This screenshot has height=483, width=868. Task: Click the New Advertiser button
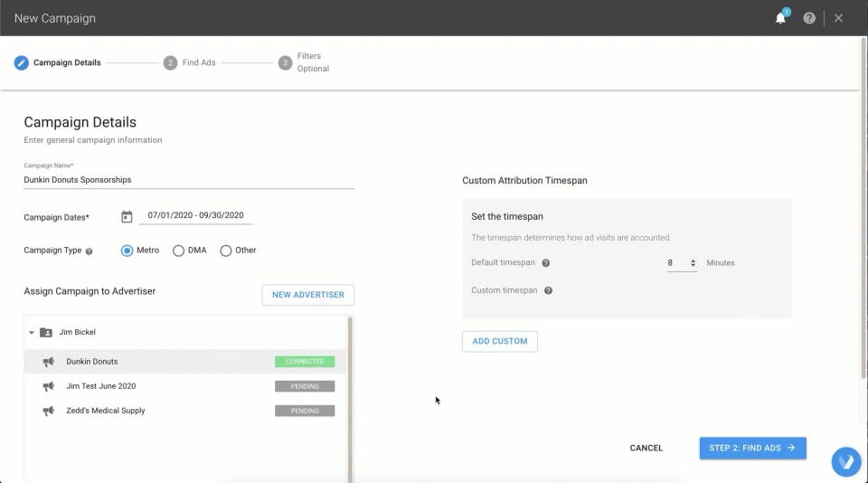coord(307,295)
